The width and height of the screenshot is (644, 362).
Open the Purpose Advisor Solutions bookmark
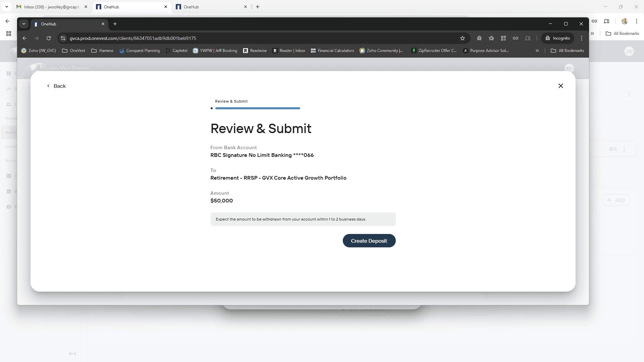[486, 51]
